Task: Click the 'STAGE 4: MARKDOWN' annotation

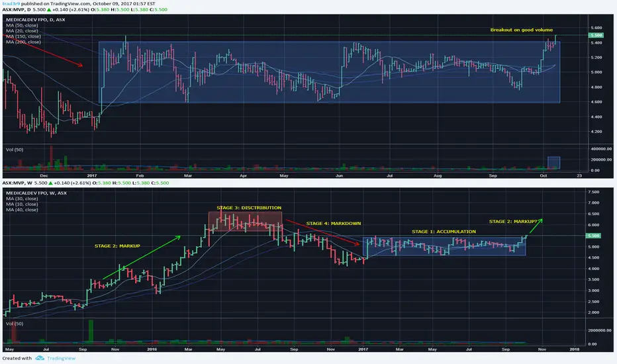Action: point(333,224)
